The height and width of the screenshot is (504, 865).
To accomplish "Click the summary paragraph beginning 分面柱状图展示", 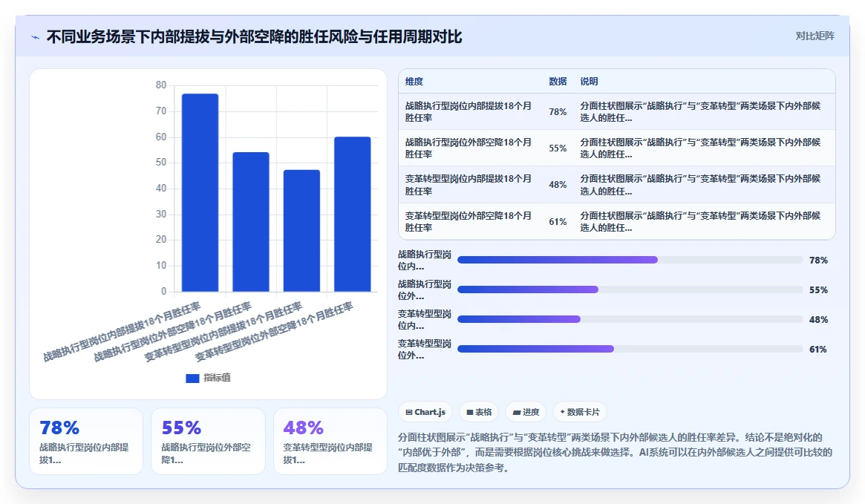I will (x=615, y=453).
